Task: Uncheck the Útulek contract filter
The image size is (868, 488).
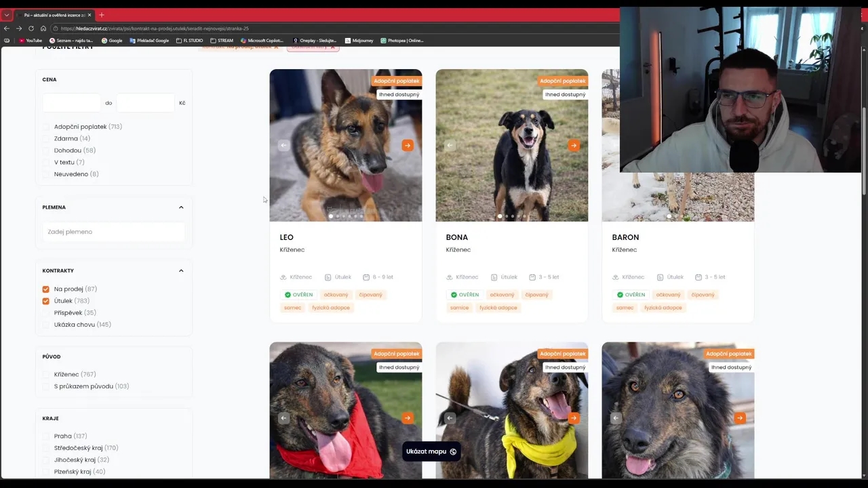Action: pos(46,301)
